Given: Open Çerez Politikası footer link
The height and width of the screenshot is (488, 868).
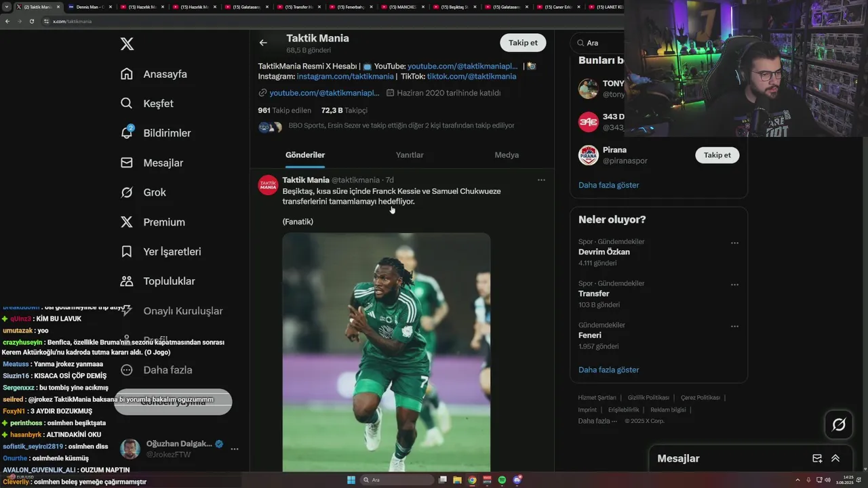Looking at the screenshot, I should (701, 398).
